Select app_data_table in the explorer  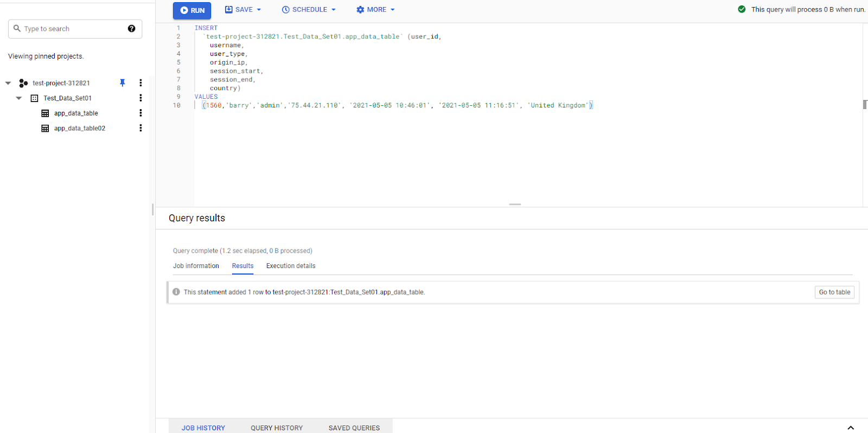pyautogui.click(x=76, y=113)
